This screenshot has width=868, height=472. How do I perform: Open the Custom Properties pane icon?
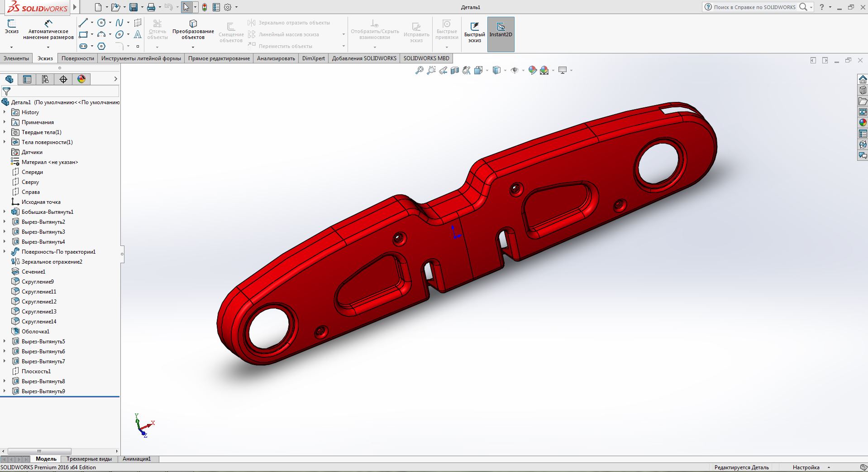[x=863, y=134]
